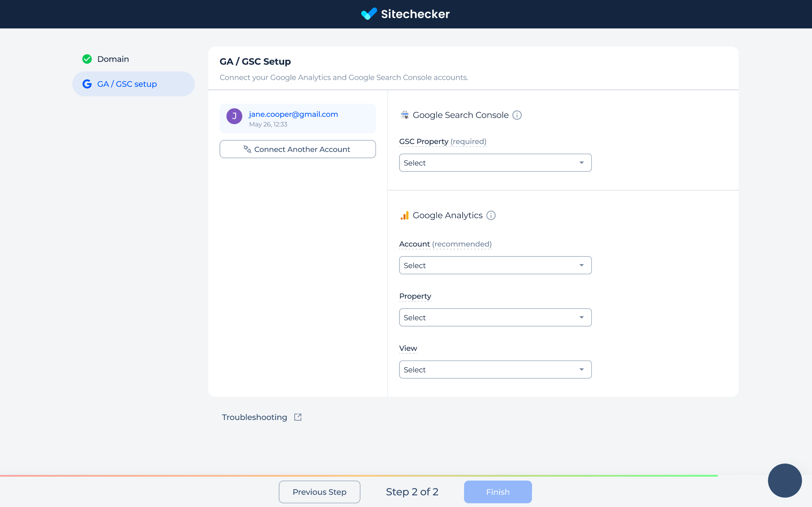Click the Account (recommended) label
812x507 pixels.
pos(445,244)
